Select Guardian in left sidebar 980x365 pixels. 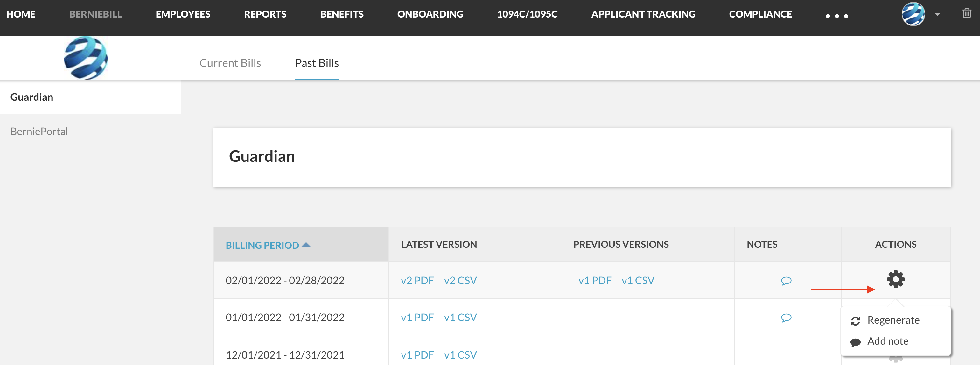[x=90, y=97]
